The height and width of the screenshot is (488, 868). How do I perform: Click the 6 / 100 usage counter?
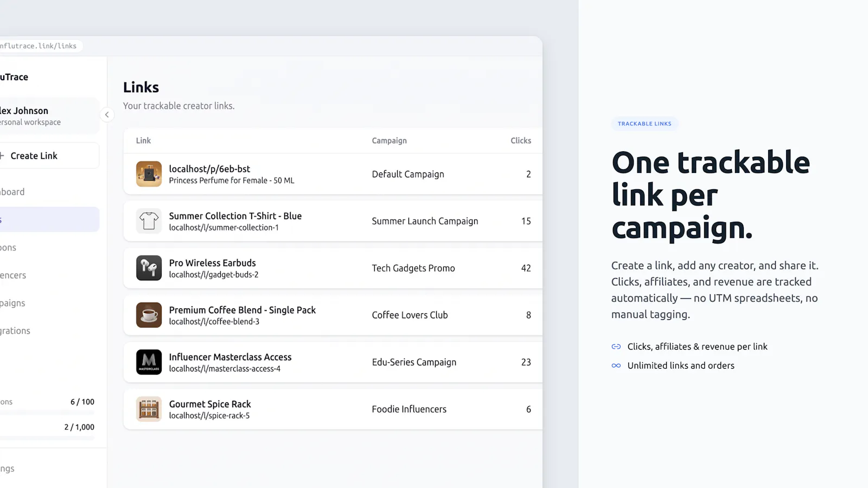tap(82, 402)
